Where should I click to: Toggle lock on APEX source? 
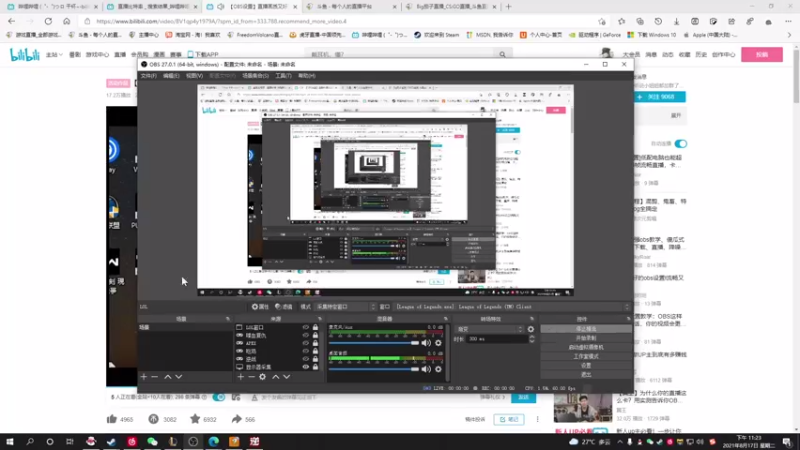(x=315, y=343)
